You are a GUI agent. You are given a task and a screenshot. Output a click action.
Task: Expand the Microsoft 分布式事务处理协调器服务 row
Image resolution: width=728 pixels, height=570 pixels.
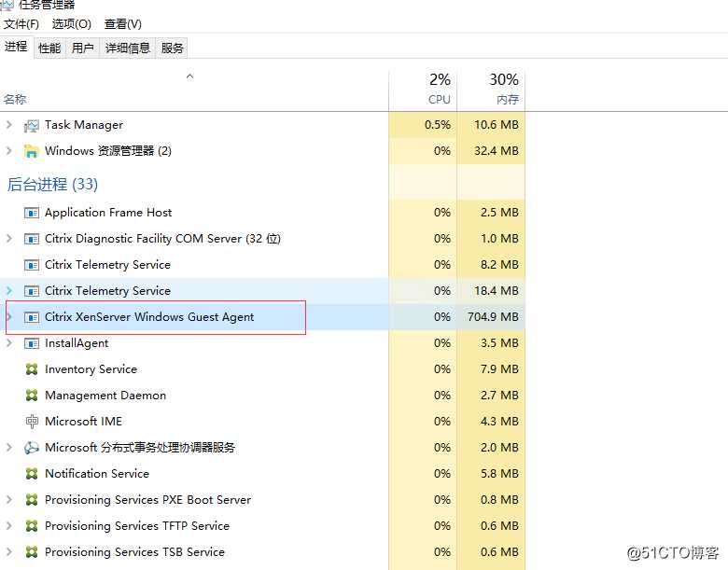click(8, 448)
